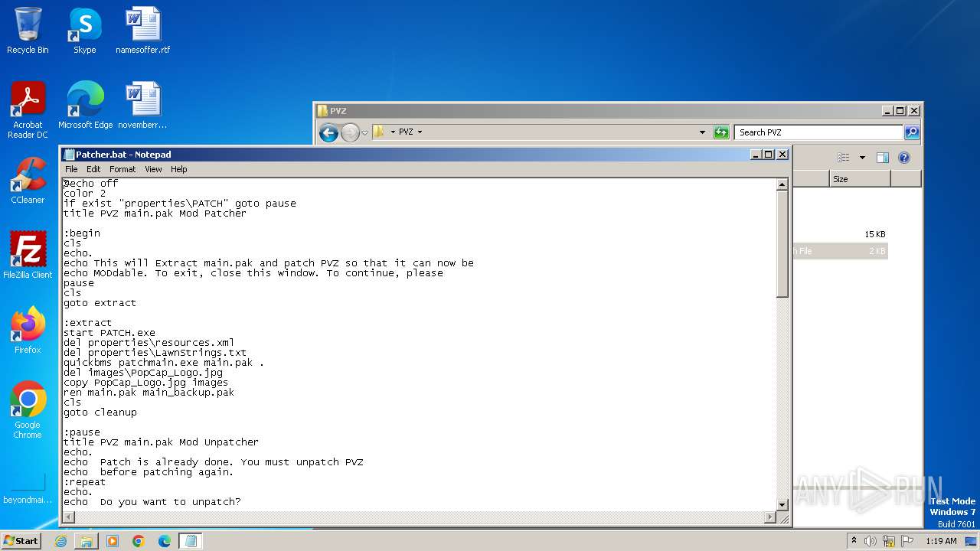
Task: Click the Edge icon in taskbar
Action: point(165,541)
